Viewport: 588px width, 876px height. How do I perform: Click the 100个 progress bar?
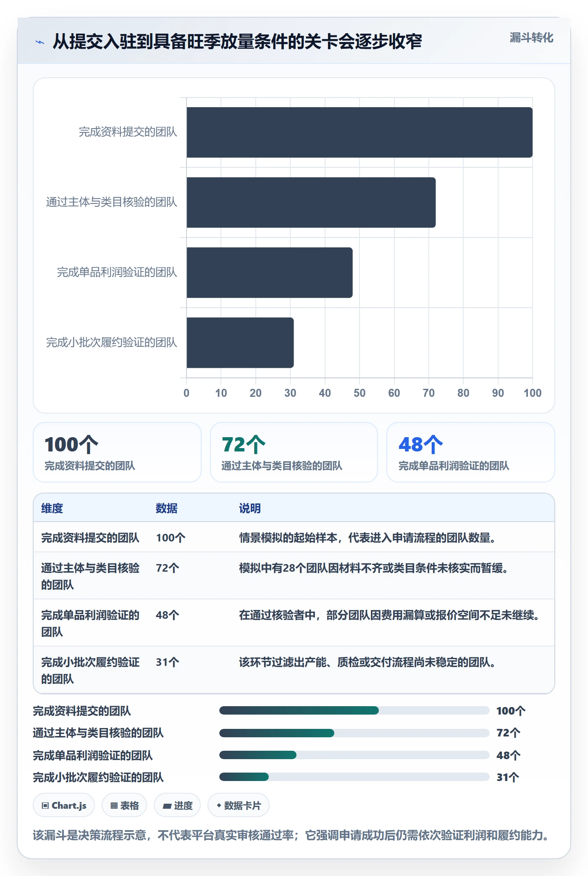click(354, 710)
